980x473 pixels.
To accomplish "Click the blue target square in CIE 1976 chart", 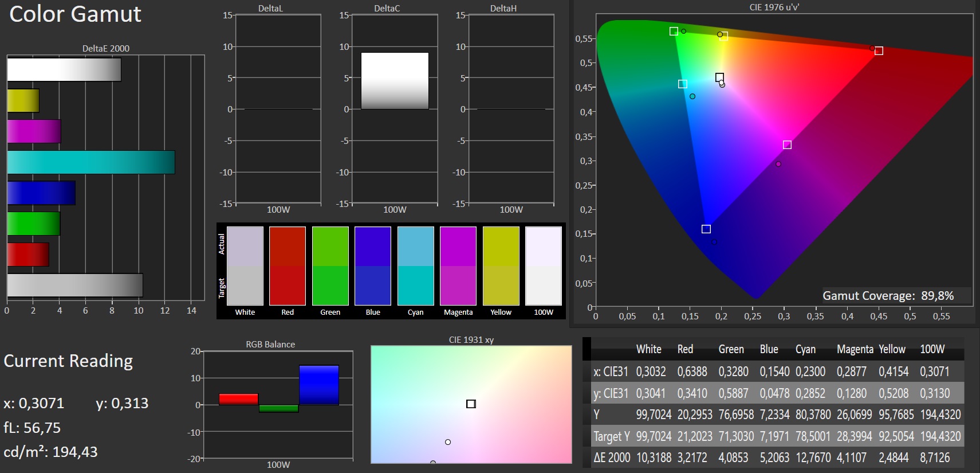I will tap(706, 229).
